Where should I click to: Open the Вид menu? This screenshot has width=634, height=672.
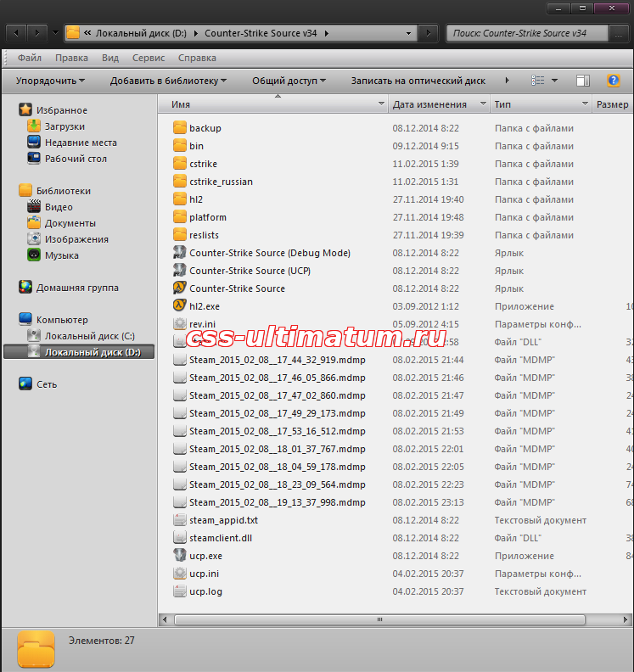110,58
